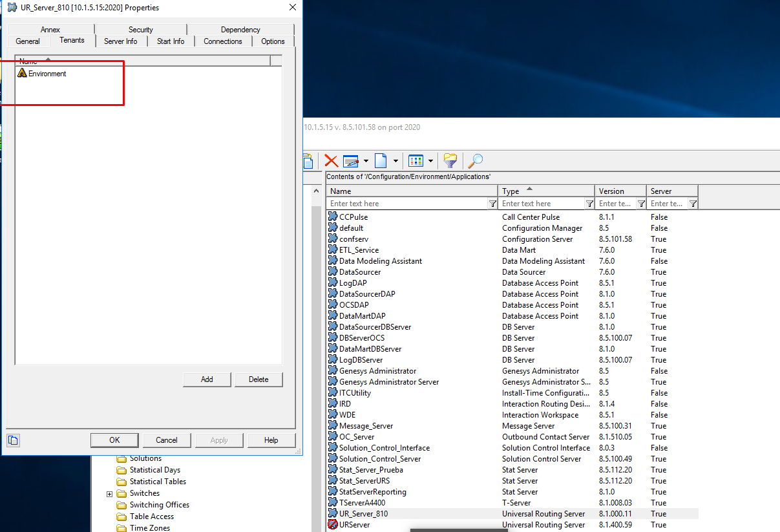Switch to the Options tab
Image resolution: width=780 pixels, height=532 pixels.
coord(273,41)
